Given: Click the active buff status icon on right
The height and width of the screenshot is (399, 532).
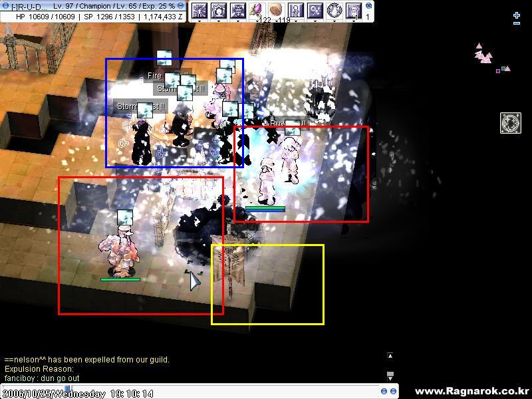Looking at the screenshot, I should (511, 123).
